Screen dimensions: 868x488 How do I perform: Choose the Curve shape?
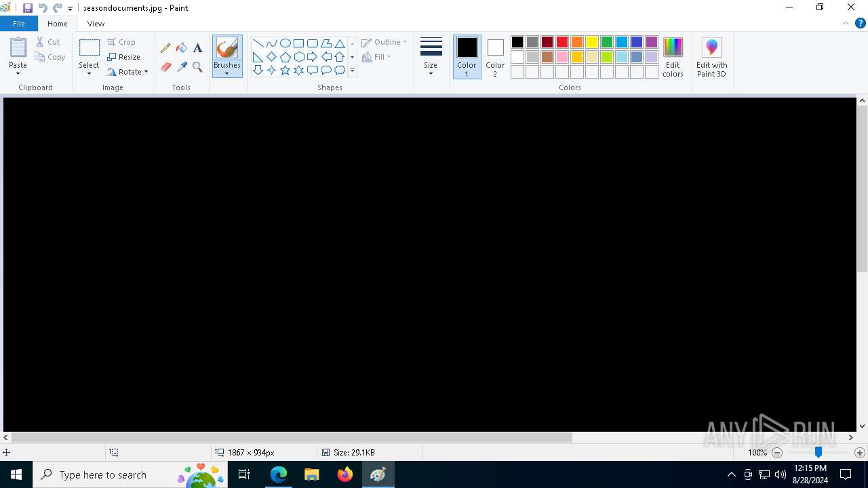click(x=271, y=43)
